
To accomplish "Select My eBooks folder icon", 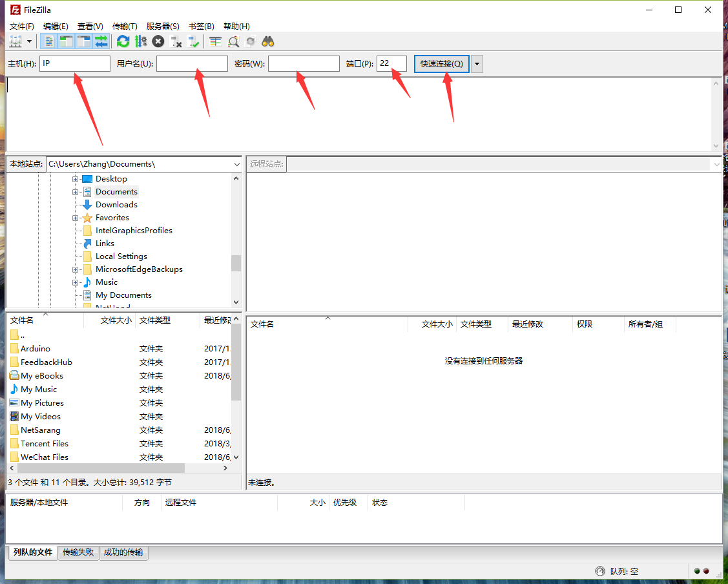I will click(x=14, y=375).
